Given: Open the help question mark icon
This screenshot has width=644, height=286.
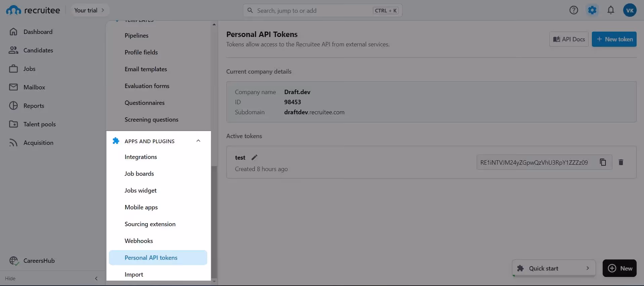Looking at the screenshot, I should 574,10.
